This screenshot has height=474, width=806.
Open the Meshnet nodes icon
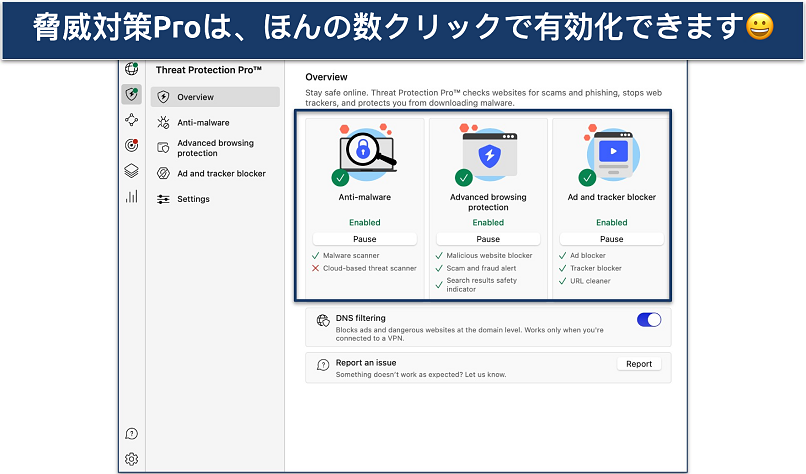pyautogui.click(x=131, y=120)
